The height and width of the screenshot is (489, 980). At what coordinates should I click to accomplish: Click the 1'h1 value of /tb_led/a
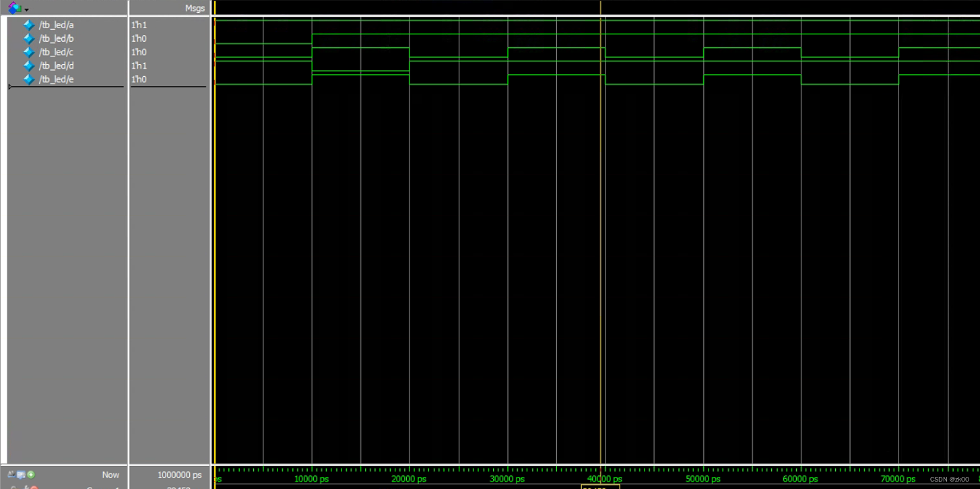139,25
